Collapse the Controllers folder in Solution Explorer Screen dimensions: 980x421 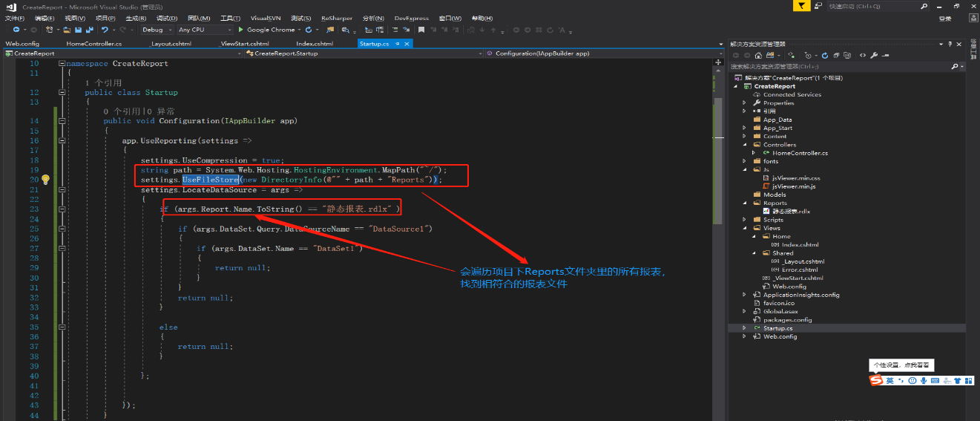745,145
